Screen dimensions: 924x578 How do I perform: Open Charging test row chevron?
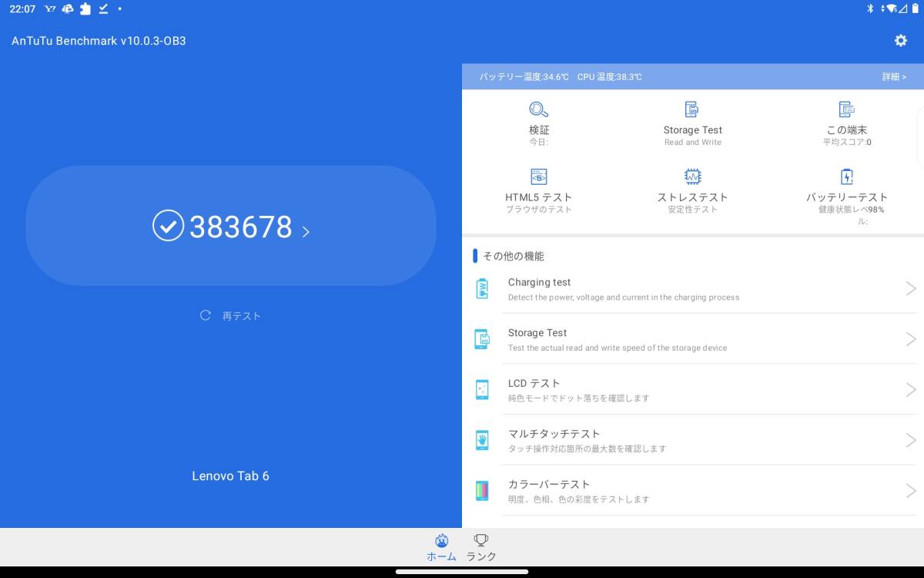coord(911,288)
